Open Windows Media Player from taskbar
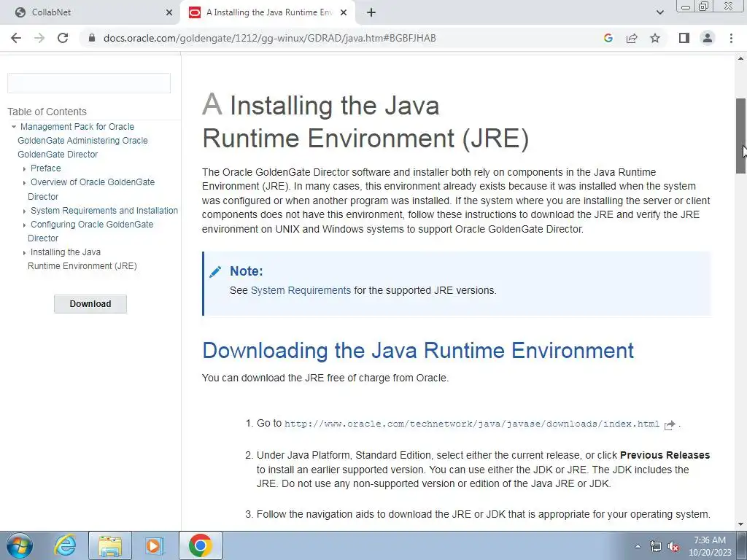 [x=154, y=545]
